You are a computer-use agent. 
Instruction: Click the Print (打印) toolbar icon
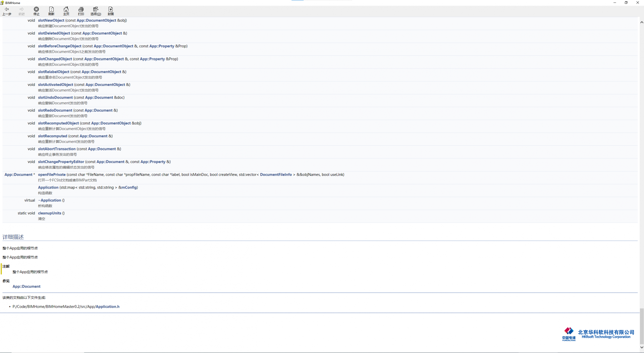click(81, 11)
